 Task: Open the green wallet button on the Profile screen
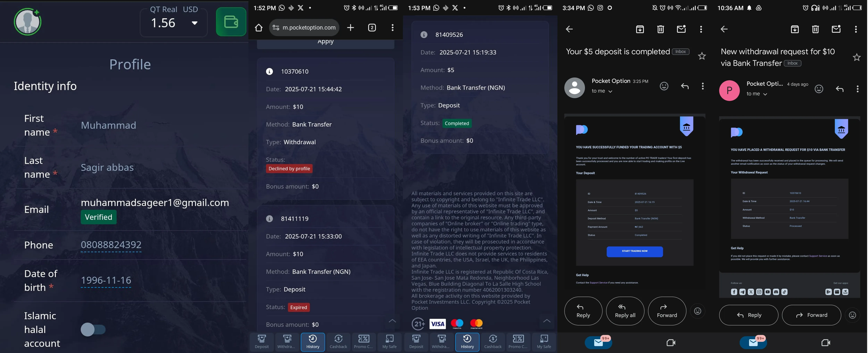tap(231, 22)
